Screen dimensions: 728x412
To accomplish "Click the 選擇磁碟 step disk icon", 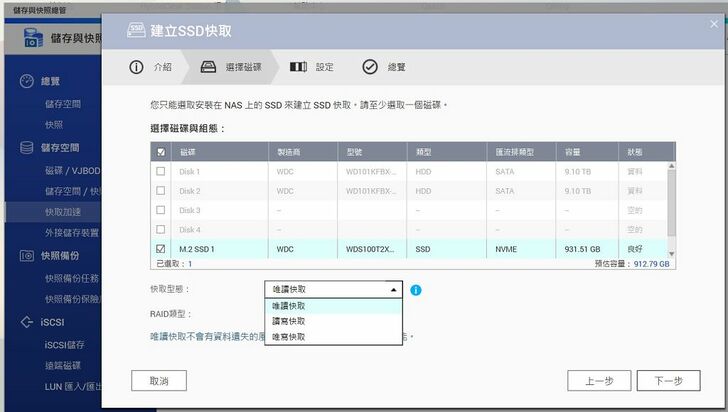I will tap(208, 67).
